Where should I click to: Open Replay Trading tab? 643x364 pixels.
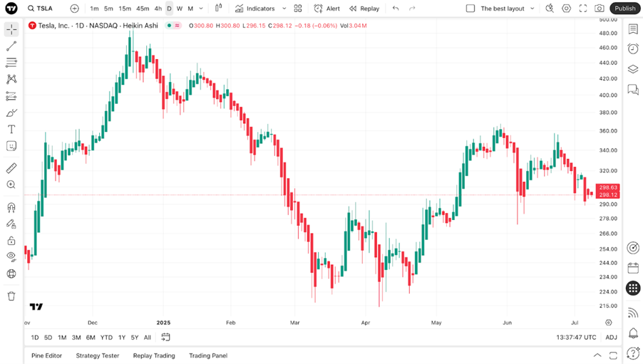[x=154, y=355]
